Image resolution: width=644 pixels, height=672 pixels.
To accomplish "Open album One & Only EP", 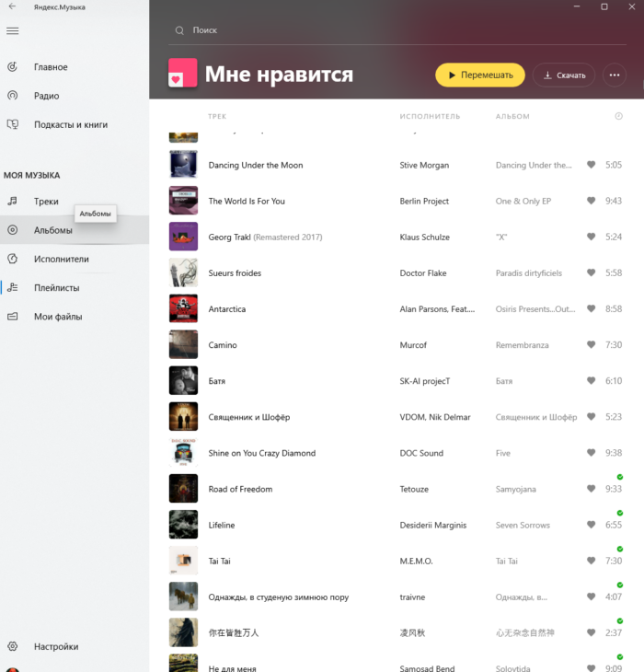I will point(523,201).
